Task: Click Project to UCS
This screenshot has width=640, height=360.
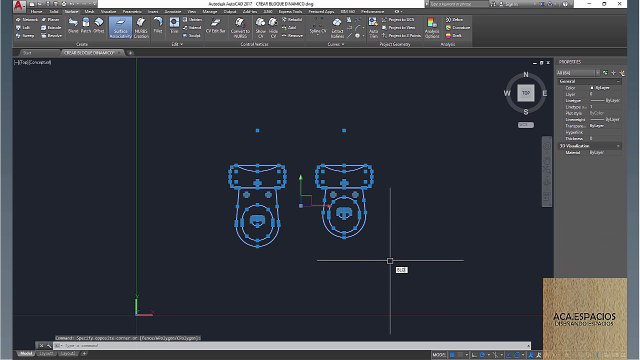Action: coord(398,20)
